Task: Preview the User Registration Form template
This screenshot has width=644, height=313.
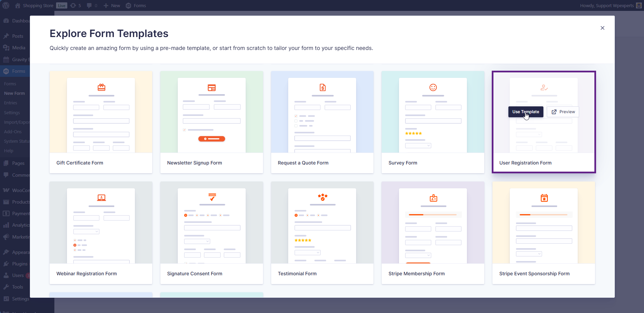Action: coord(563,112)
